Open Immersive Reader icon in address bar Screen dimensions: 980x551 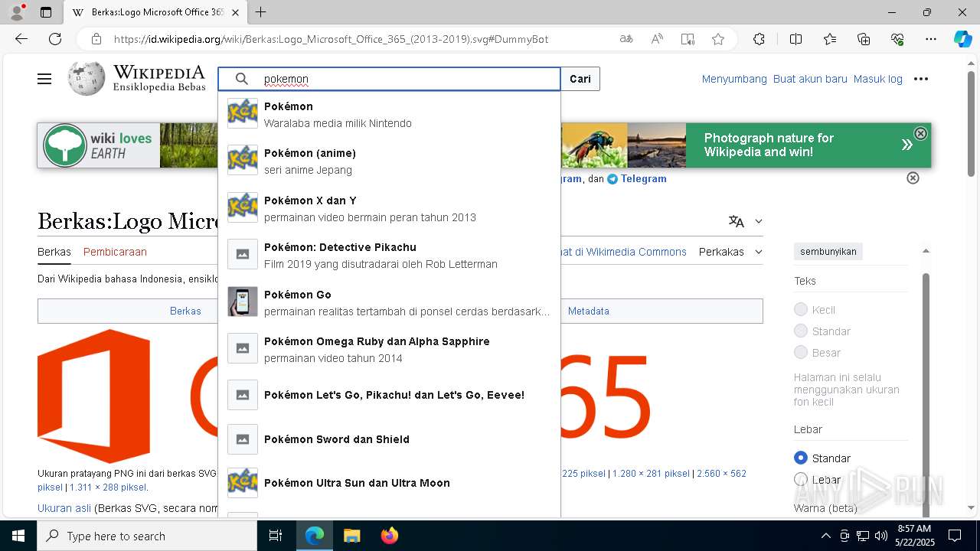click(688, 39)
